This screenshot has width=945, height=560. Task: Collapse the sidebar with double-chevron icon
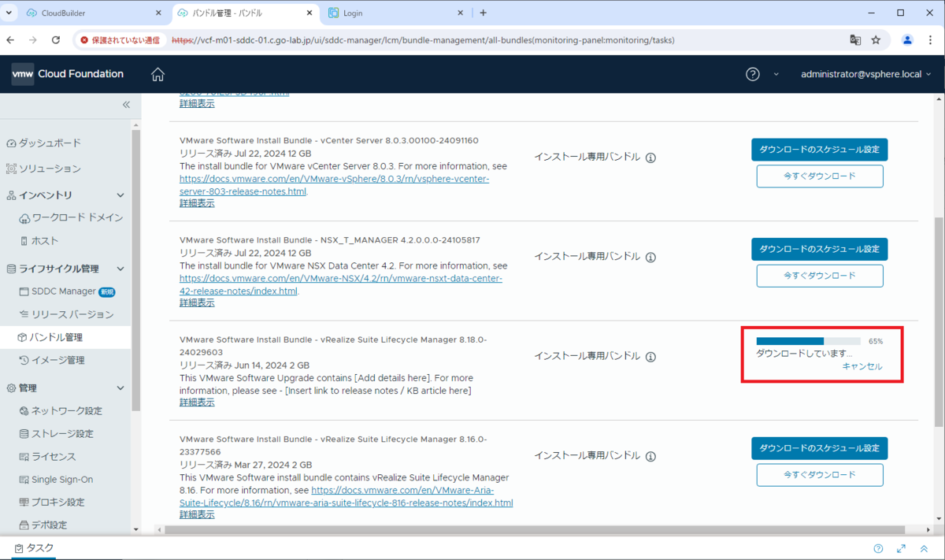(x=126, y=105)
